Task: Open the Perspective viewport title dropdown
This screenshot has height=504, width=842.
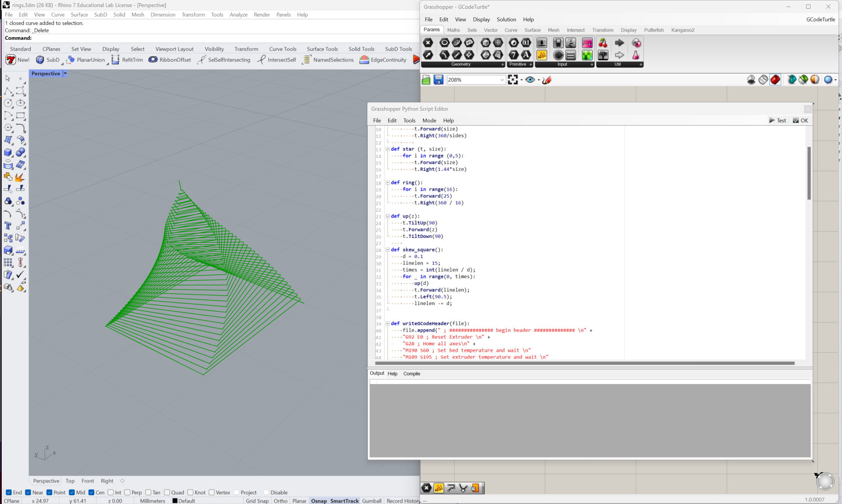Action: point(65,73)
